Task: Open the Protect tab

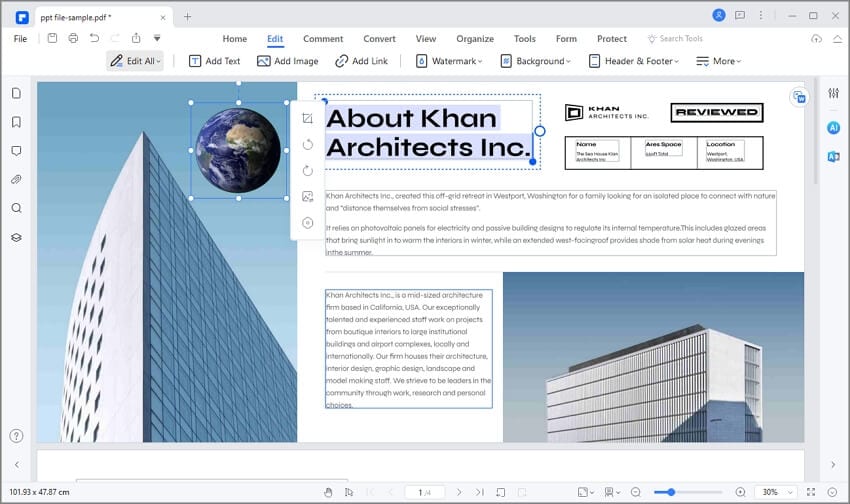Action: click(x=611, y=38)
